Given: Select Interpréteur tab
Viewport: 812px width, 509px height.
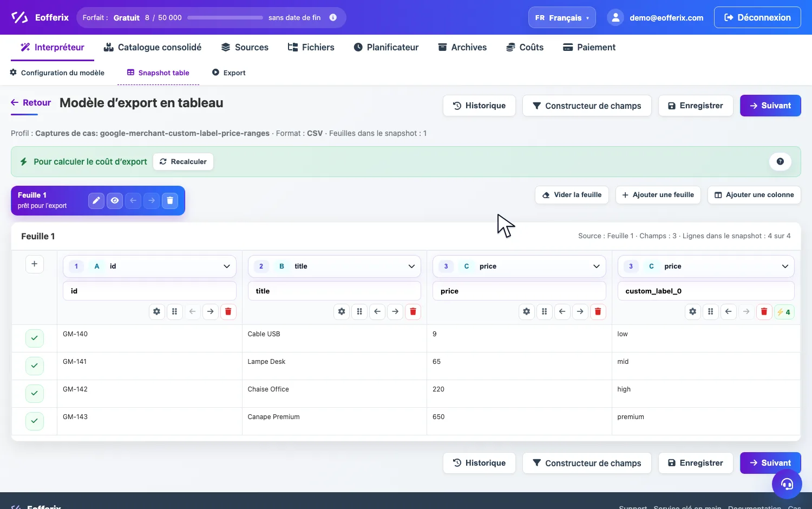Looking at the screenshot, I should (x=53, y=48).
